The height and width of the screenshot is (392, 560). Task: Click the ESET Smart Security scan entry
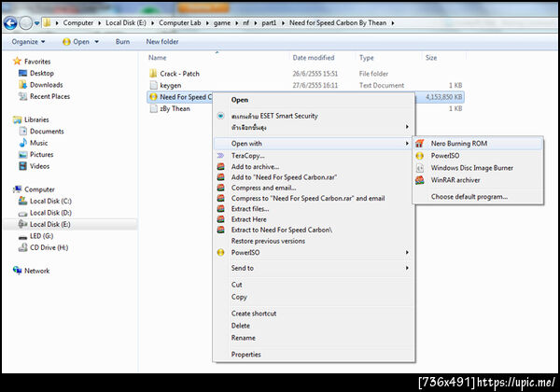[x=274, y=116]
